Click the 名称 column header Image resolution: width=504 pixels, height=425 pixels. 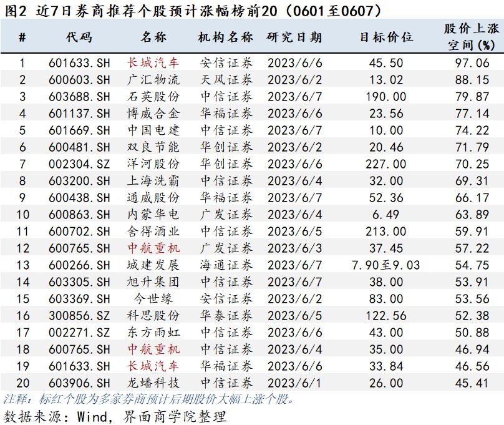[153, 37]
